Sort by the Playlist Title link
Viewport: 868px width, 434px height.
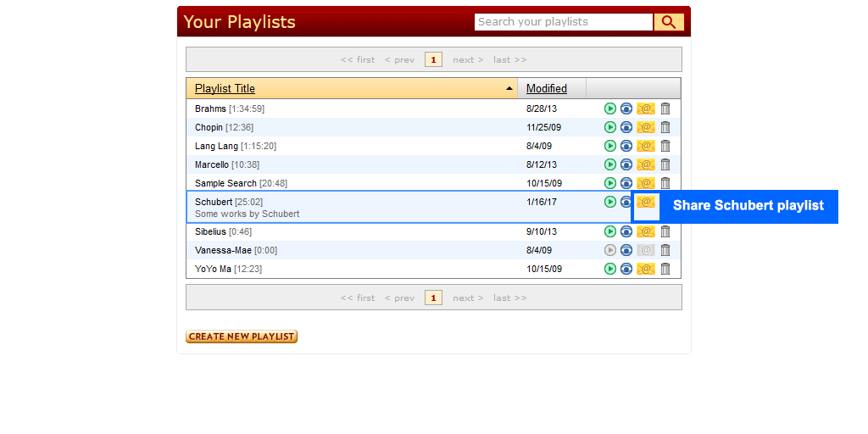click(x=225, y=88)
